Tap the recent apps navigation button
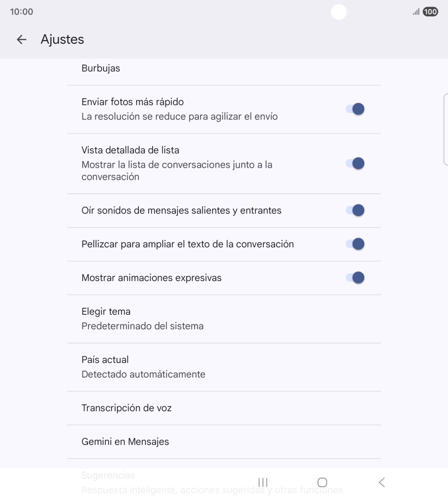The image size is (448, 497). pos(263,482)
